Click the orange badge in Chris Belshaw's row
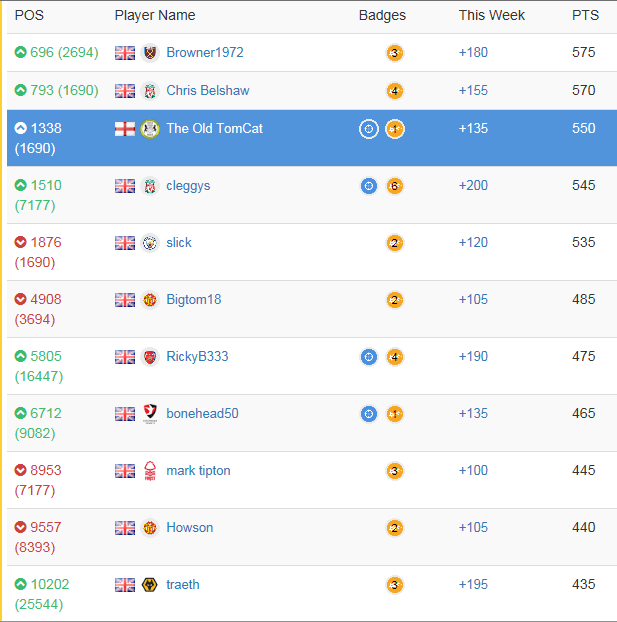 pyautogui.click(x=395, y=91)
